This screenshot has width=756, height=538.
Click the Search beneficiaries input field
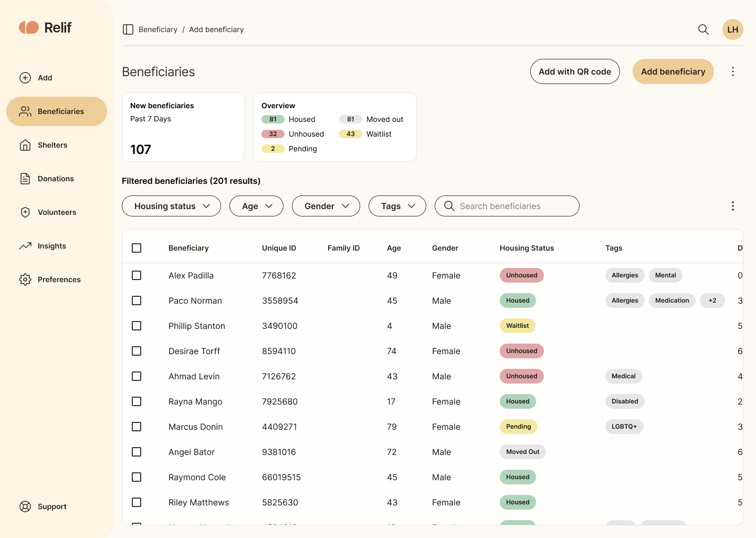(507, 206)
